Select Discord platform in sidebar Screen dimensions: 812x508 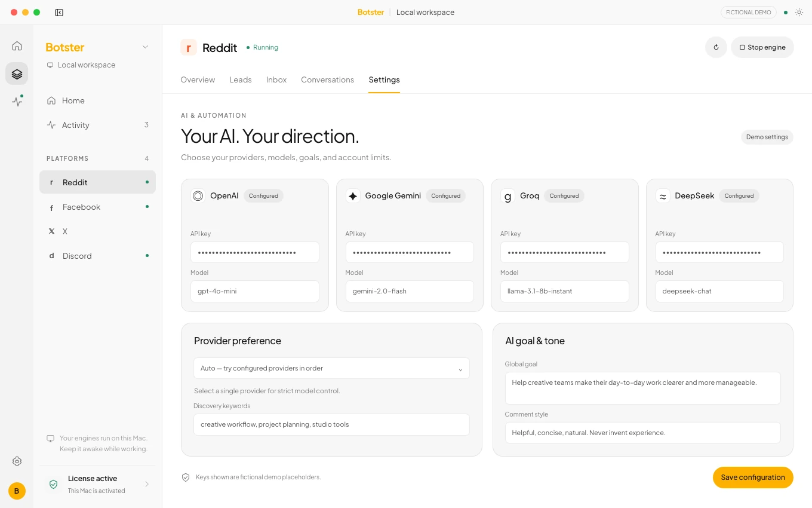click(x=97, y=256)
